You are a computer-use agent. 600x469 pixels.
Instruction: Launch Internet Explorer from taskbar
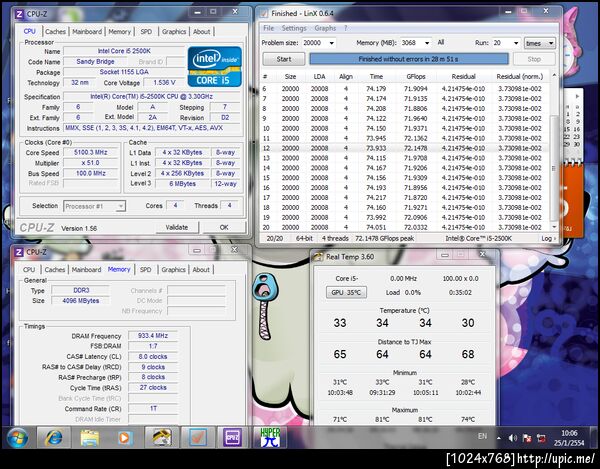54,437
